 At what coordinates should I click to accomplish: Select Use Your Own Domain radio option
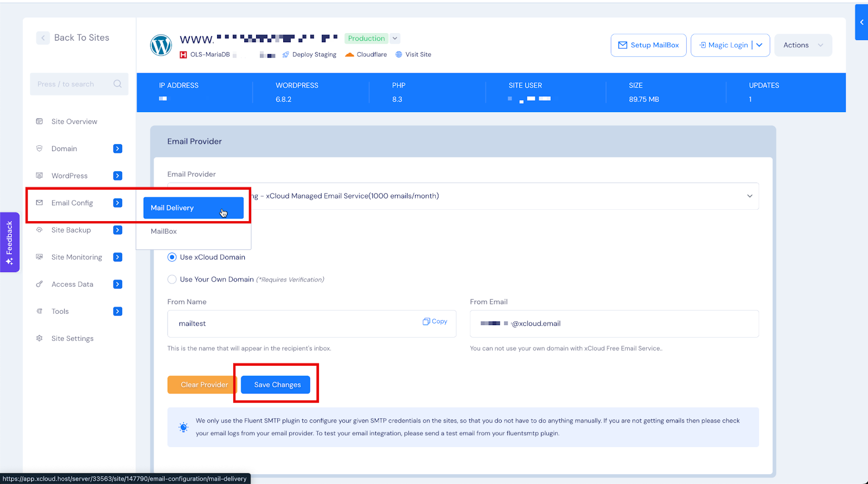pyautogui.click(x=172, y=280)
